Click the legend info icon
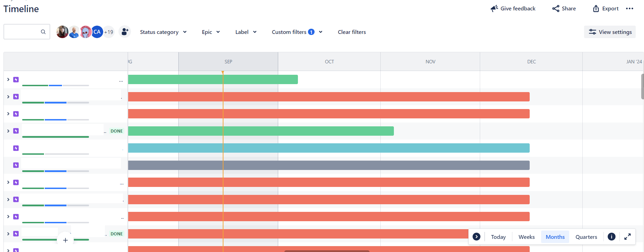The image size is (644, 252). pos(611,237)
